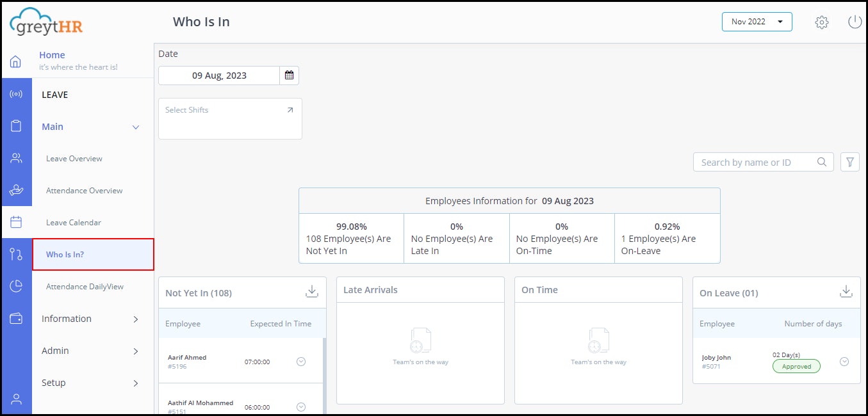Open the user profile icon at sidebar bottom
868x416 pixels.
click(x=16, y=399)
